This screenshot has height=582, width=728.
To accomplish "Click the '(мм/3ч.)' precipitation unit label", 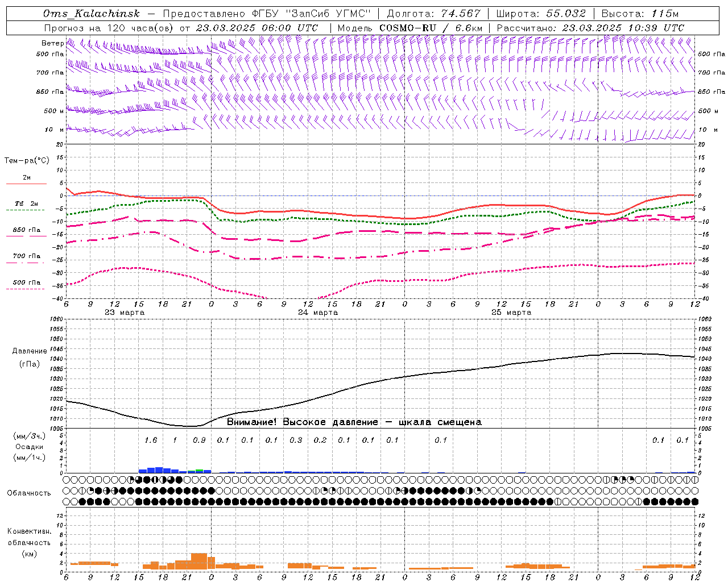I will click(x=30, y=436).
